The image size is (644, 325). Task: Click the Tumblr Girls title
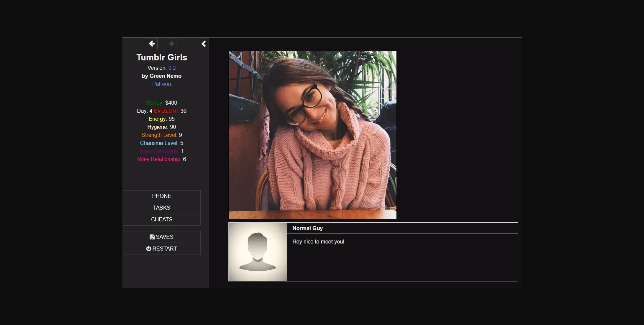coord(161,57)
